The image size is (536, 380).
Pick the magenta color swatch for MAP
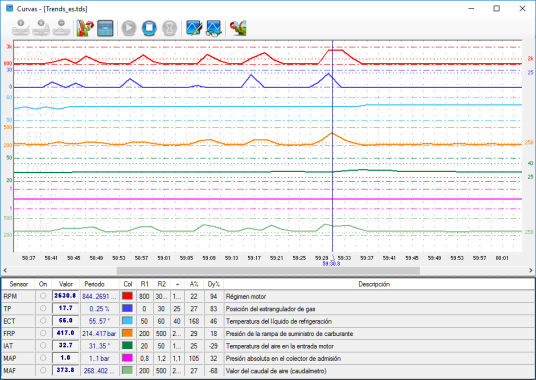point(128,358)
